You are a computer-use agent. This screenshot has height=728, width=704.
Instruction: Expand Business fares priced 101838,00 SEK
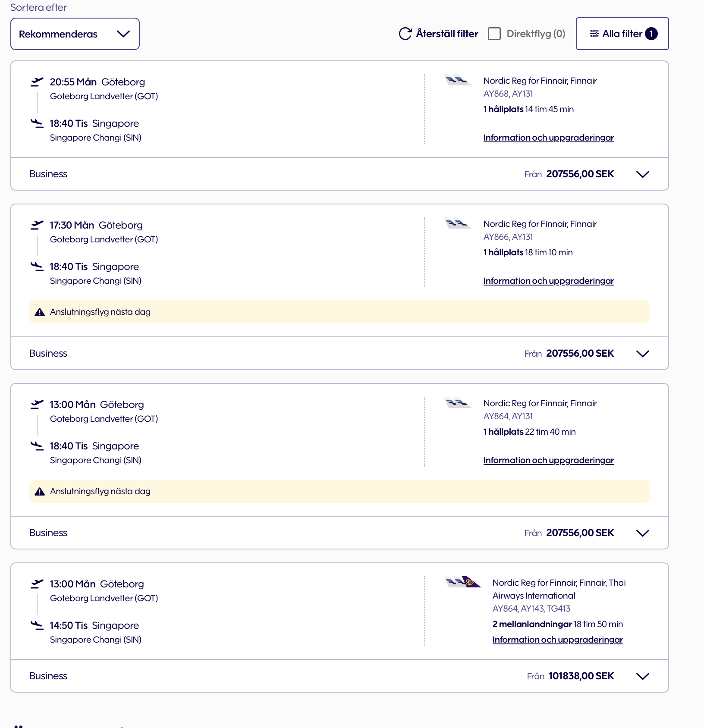click(642, 676)
